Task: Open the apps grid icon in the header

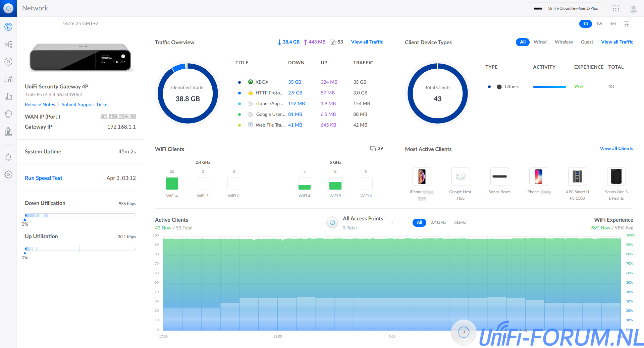Action: pyautogui.click(x=615, y=8)
